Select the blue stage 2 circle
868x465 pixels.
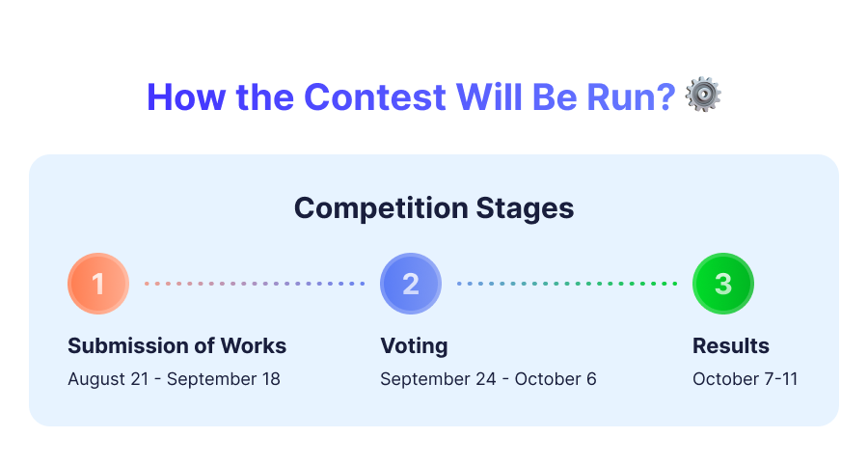pos(411,284)
